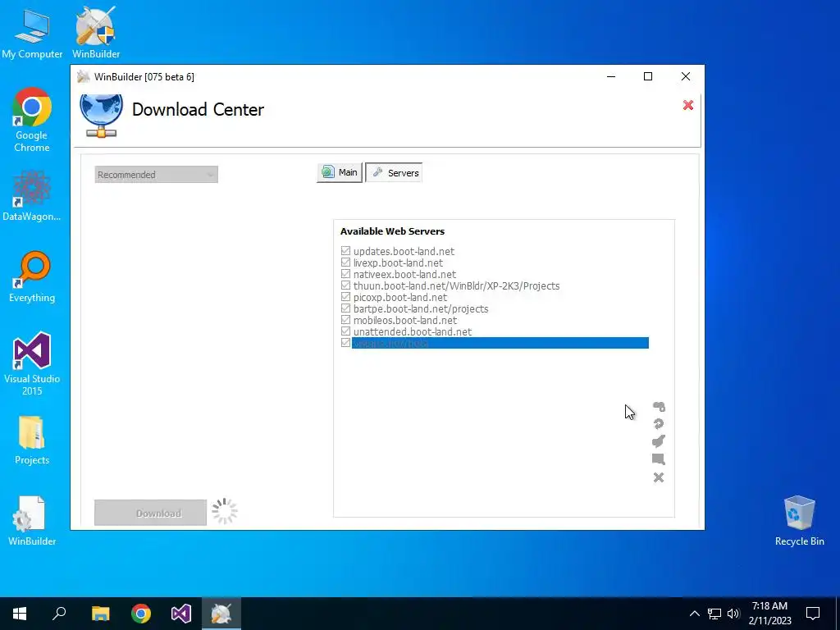This screenshot has height=630, width=840.
Task: Open Google Chrome desktop shortcut
Action: coord(32,120)
